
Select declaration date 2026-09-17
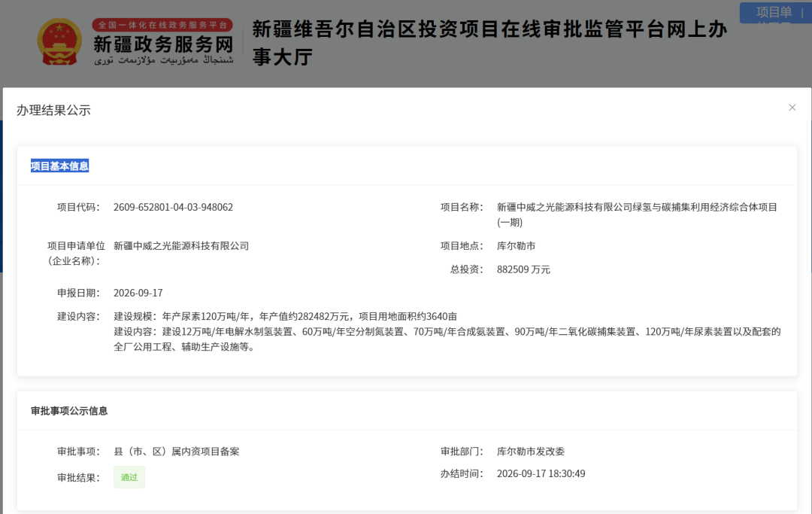[x=138, y=293]
